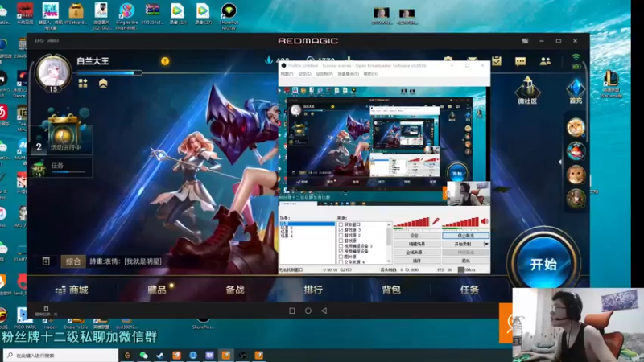Image resolution: width=644 pixels, height=362 pixels.
Task: Click the OBS sources list scrollbar down arrow
Action: point(389,261)
